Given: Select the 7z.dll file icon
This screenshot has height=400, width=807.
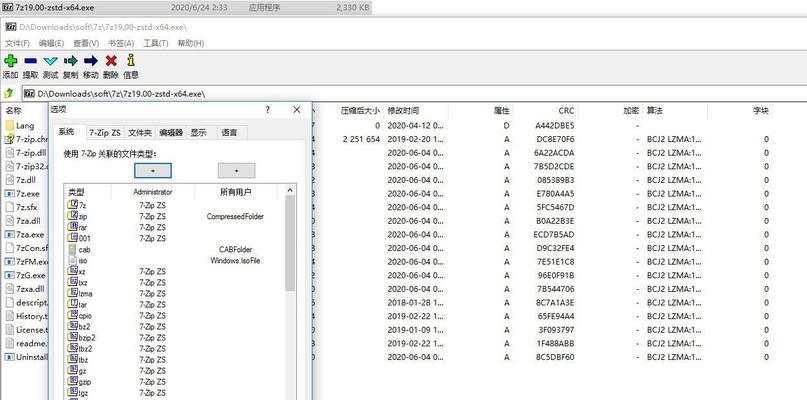Looking at the screenshot, I should [x=10, y=180].
